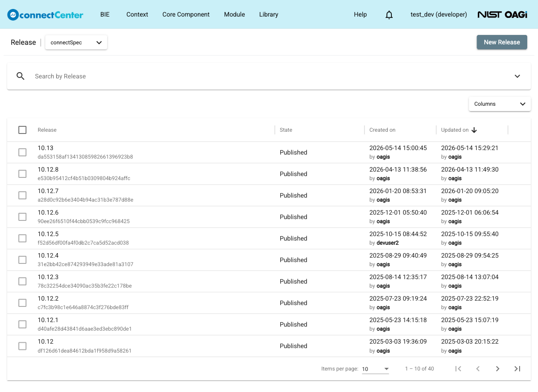Sort by the Release column header
The width and height of the screenshot is (538, 392).
(47, 130)
